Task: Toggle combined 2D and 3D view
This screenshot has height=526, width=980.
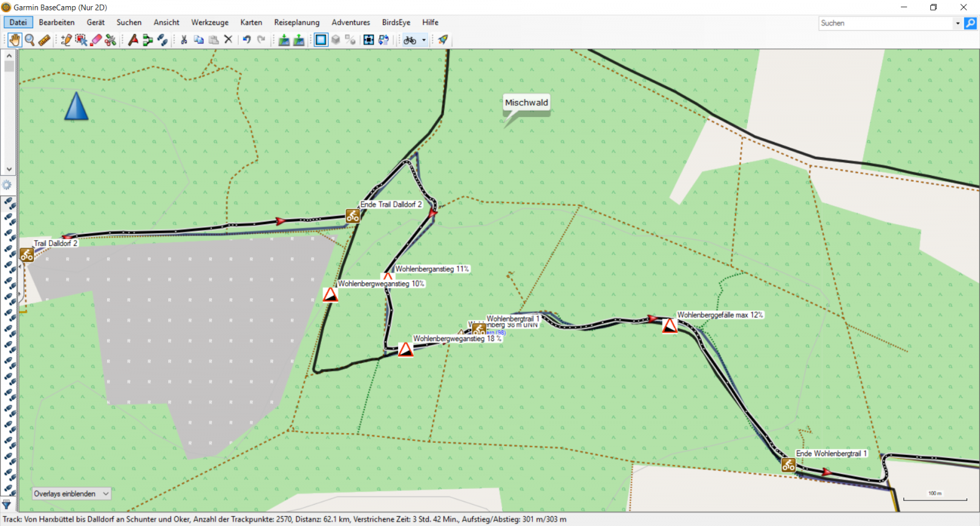Action: pos(350,40)
